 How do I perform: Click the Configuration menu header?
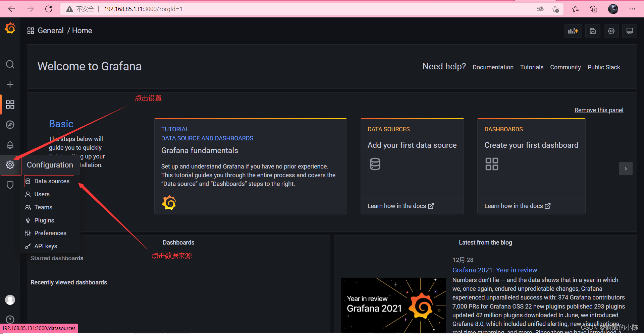point(50,165)
